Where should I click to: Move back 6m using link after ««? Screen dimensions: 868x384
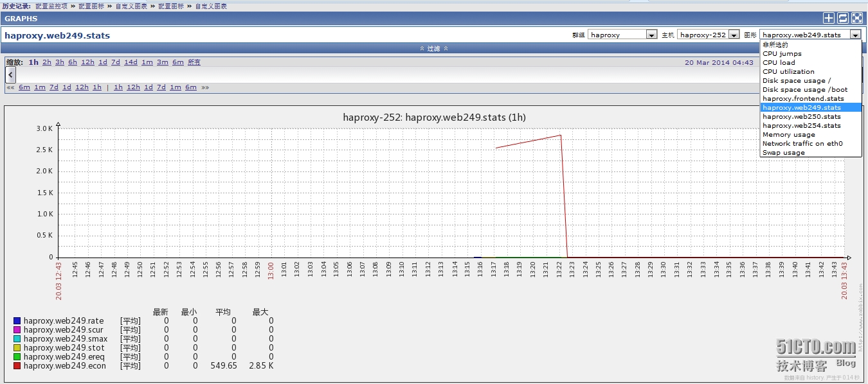pos(24,87)
